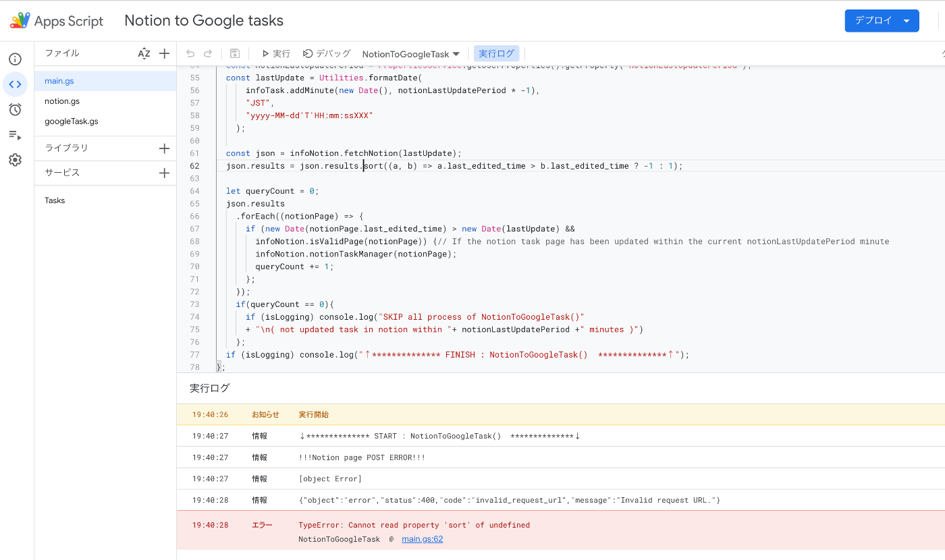Viewport: 945px width, 560px height.
Task: Open the Executions list icon
Action: coord(15,135)
